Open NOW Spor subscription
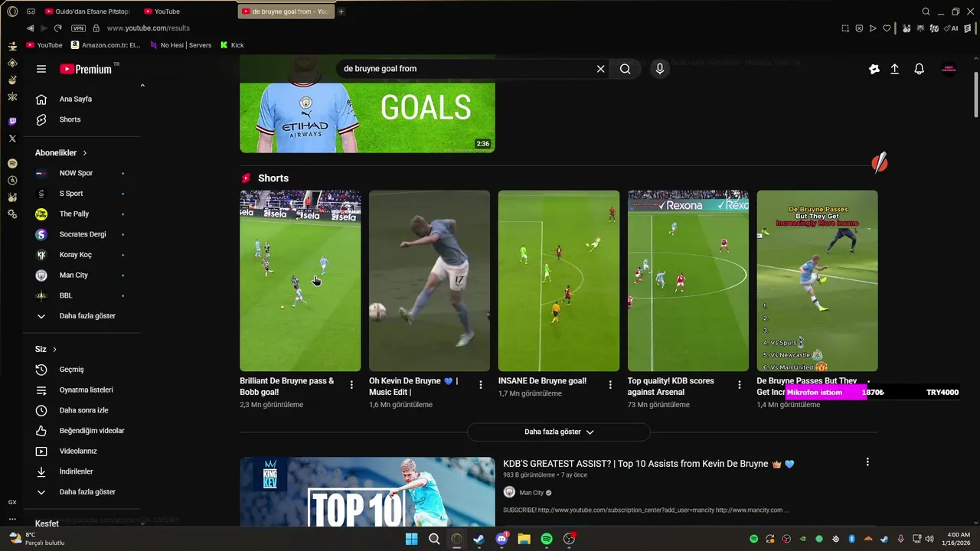The width and height of the screenshot is (980, 551). pos(83,173)
